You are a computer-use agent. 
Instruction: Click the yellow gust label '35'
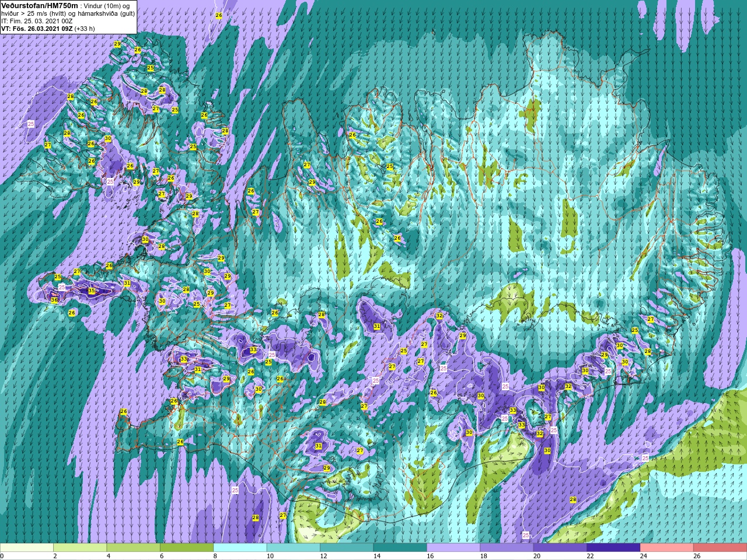pyautogui.click(x=92, y=290)
